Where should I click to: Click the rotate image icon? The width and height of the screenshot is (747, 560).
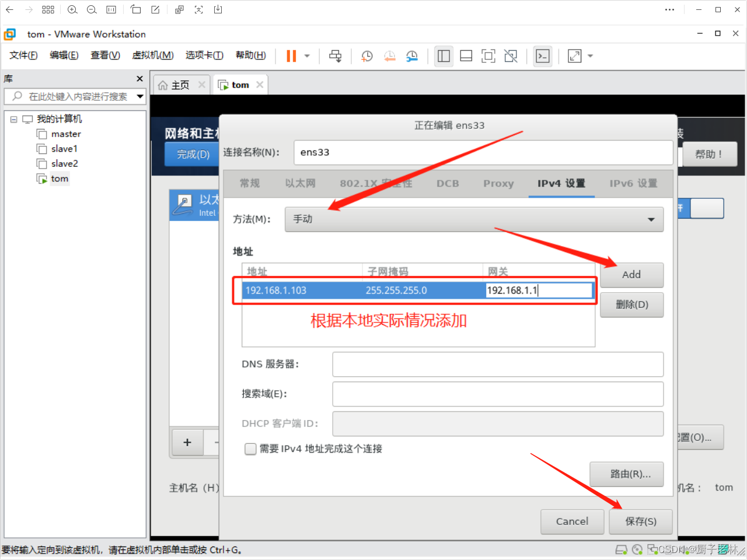tap(135, 10)
